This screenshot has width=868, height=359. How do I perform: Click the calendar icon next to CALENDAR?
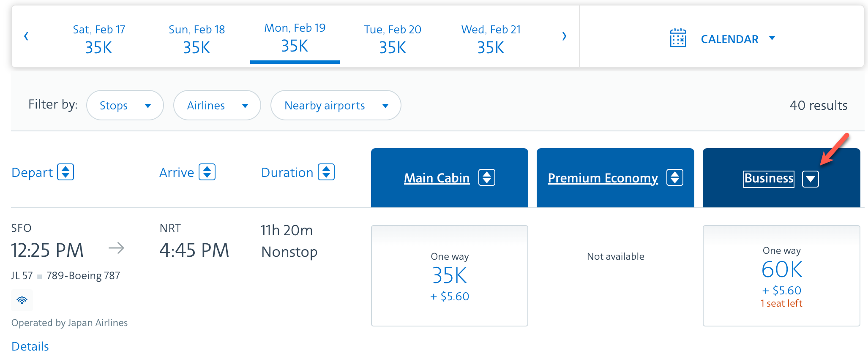(678, 38)
